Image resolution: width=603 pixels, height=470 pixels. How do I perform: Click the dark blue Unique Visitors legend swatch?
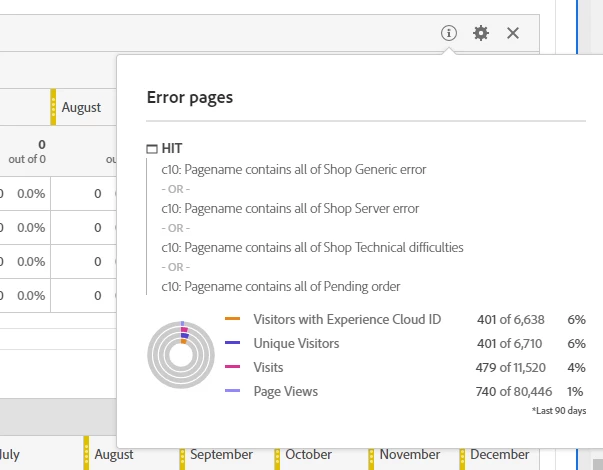click(x=232, y=342)
